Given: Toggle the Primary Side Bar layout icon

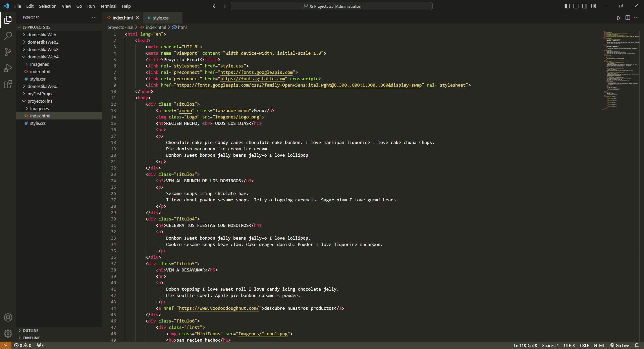Looking at the screenshot, I should pos(567,6).
